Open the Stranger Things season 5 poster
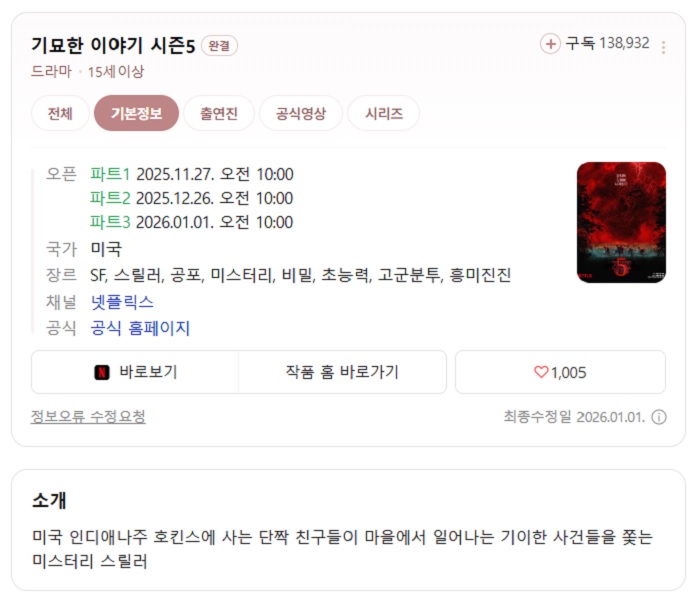This screenshot has height=608, width=700. [x=621, y=222]
